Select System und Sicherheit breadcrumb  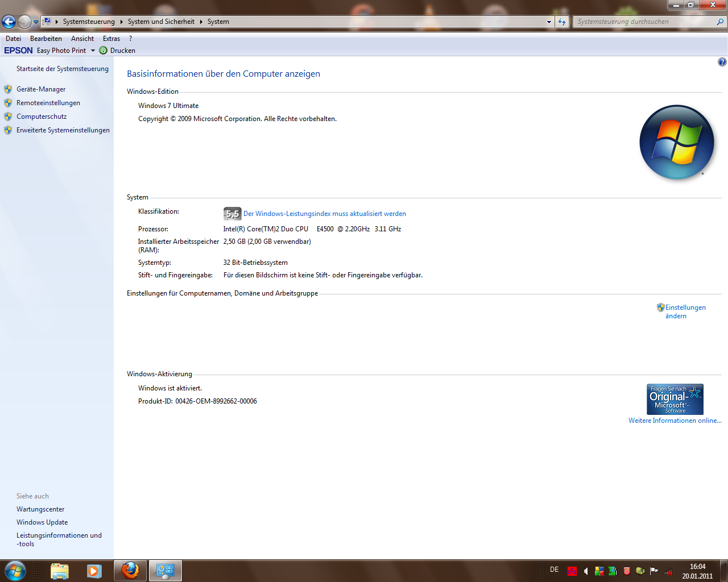[161, 22]
